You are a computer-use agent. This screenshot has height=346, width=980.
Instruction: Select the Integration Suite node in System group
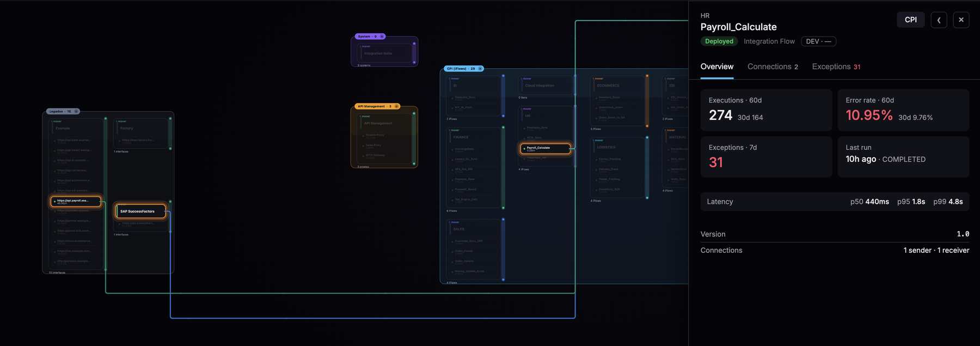click(x=378, y=53)
